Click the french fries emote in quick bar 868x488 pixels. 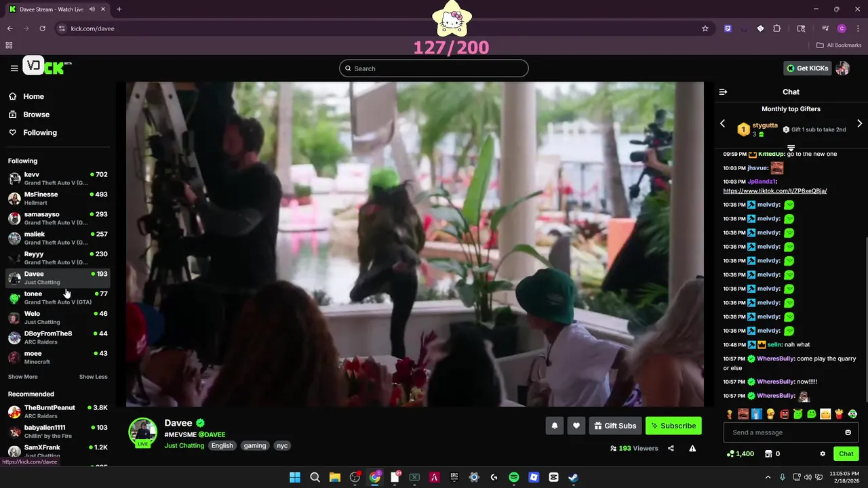(839, 413)
